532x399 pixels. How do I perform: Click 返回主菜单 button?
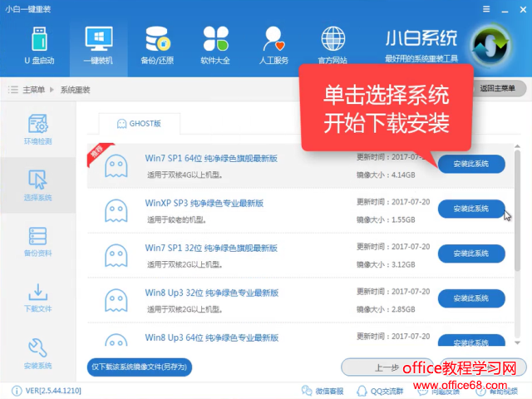498,88
